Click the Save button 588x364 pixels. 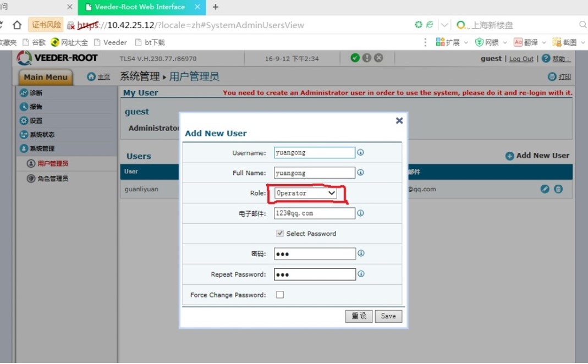tap(388, 316)
